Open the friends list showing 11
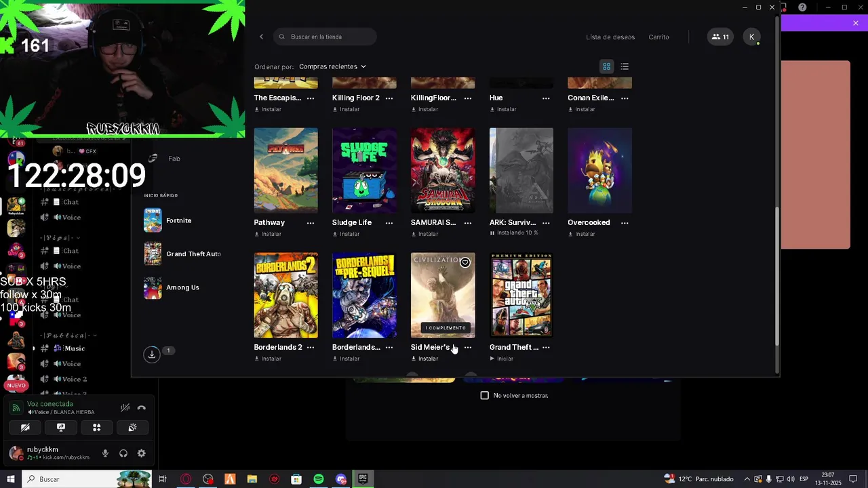 (720, 37)
